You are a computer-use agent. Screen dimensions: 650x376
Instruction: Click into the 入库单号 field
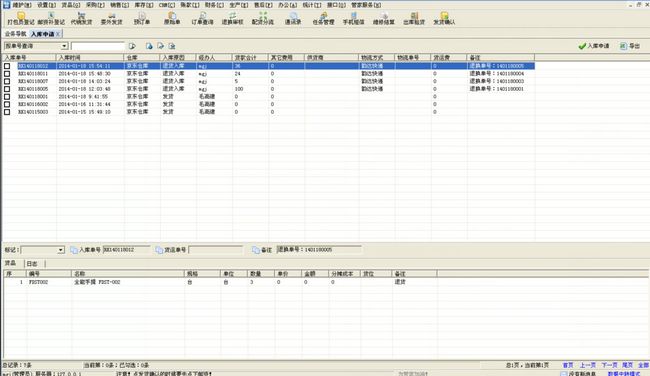pos(126,250)
